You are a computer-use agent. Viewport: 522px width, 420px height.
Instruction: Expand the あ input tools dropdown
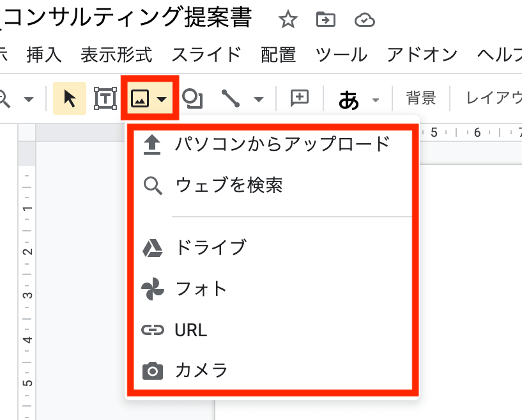pyautogui.click(x=376, y=100)
